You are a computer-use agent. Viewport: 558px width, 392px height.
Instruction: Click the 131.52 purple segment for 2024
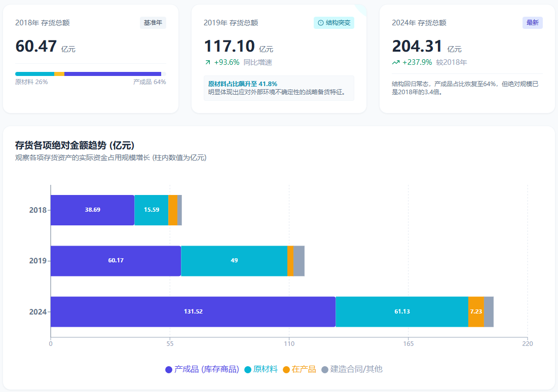coord(193,311)
